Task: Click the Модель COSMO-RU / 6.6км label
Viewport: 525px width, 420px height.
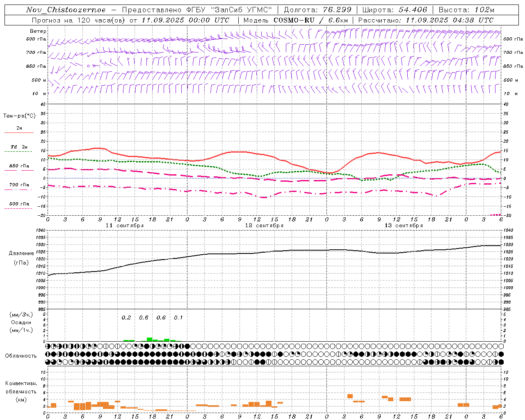Action: pyautogui.click(x=296, y=20)
